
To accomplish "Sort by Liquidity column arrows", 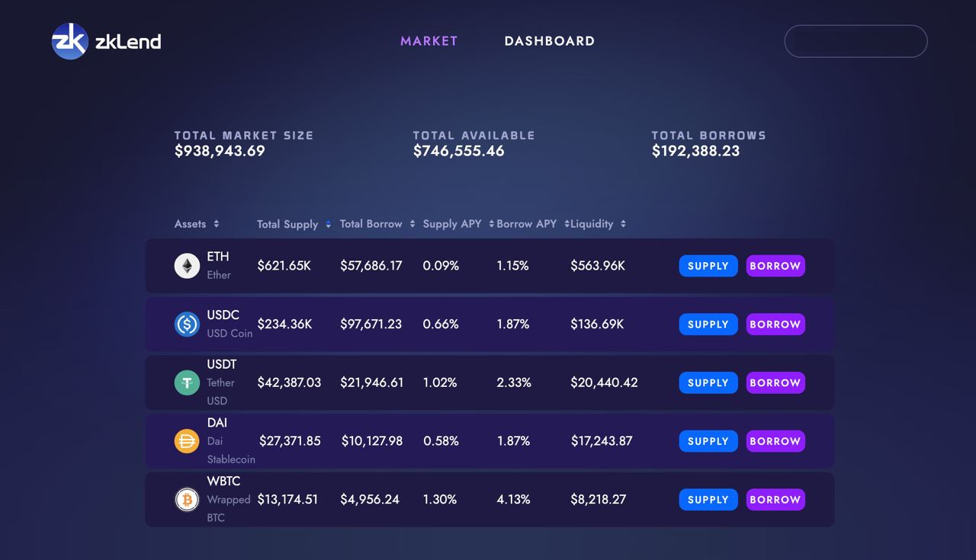I will 623,224.
